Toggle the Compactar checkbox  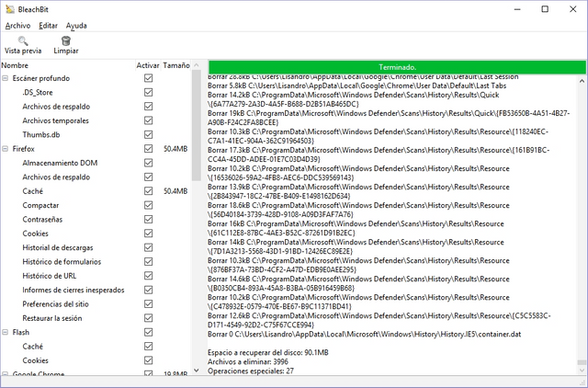click(x=149, y=205)
